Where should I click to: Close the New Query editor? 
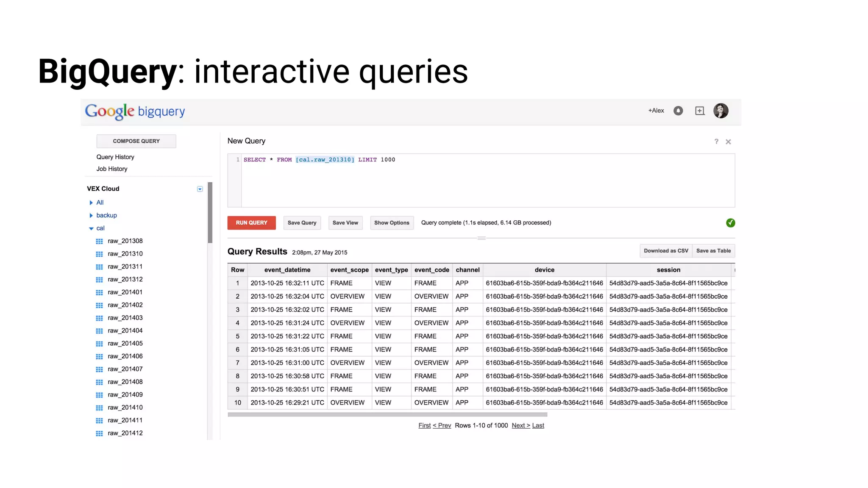[728, 142]
